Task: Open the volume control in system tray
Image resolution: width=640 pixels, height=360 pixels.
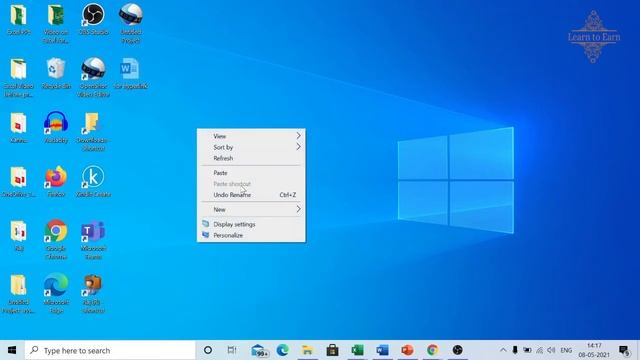Action: click(551, 350)
